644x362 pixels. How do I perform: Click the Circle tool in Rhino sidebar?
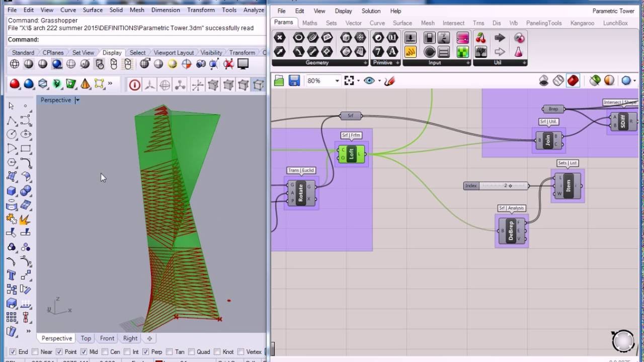12,135
